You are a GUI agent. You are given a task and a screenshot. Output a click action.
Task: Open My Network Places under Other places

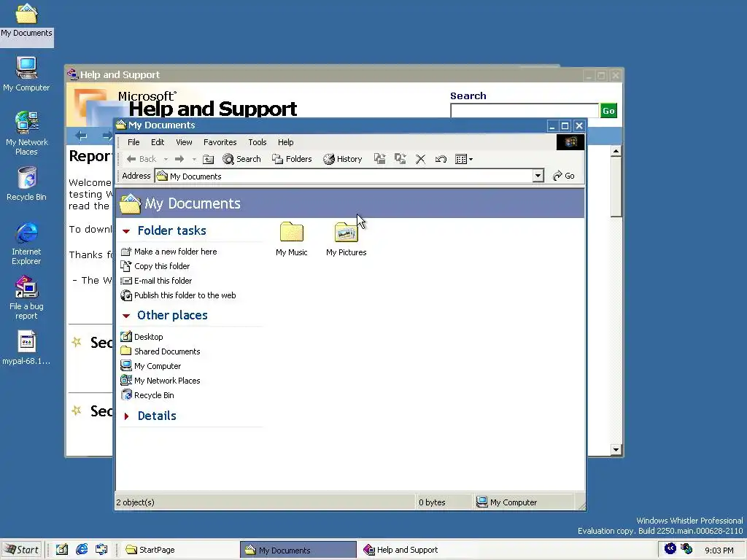[160, 381]
